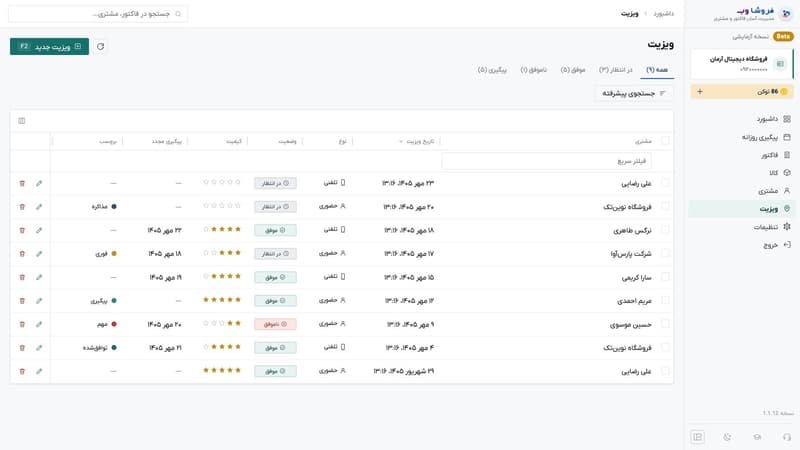Check the مریم احمدی row

point(665,300)
